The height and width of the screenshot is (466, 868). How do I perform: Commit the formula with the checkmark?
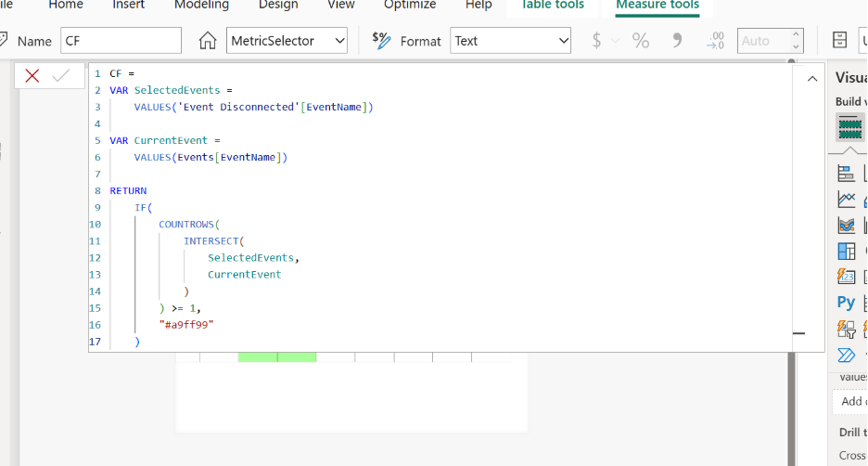[x=61, y=75]
